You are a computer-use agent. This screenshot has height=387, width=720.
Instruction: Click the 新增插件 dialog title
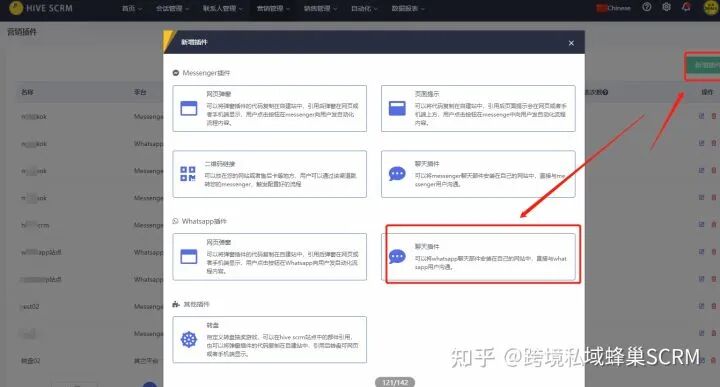[x=194, y=42]
